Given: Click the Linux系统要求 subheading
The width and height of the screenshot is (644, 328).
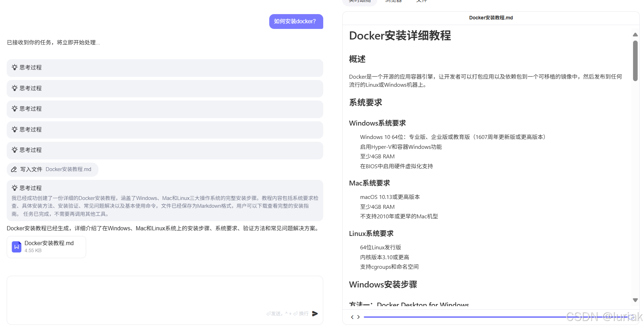Looking at the screenshot, I should click(371, 233).
